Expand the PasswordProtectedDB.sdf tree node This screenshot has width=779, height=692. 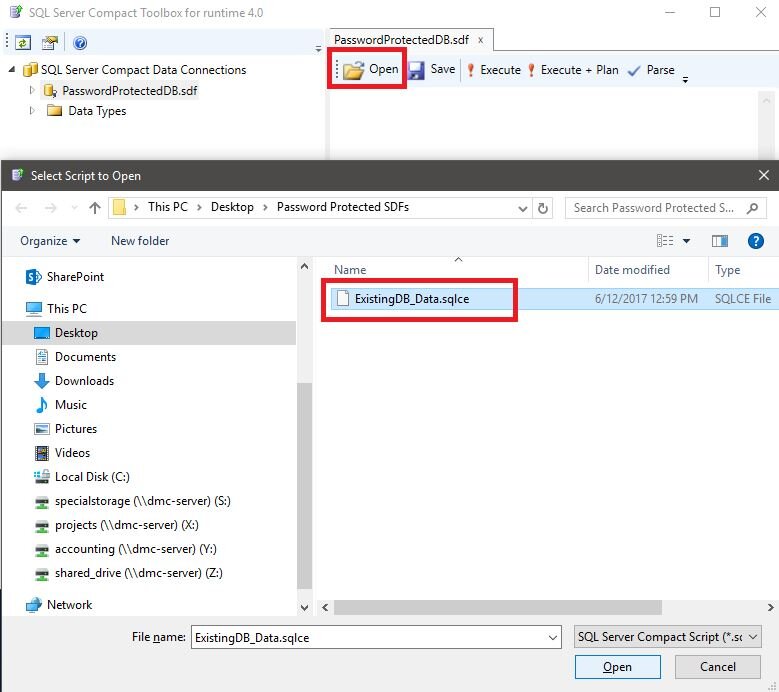tap(32, 90)
